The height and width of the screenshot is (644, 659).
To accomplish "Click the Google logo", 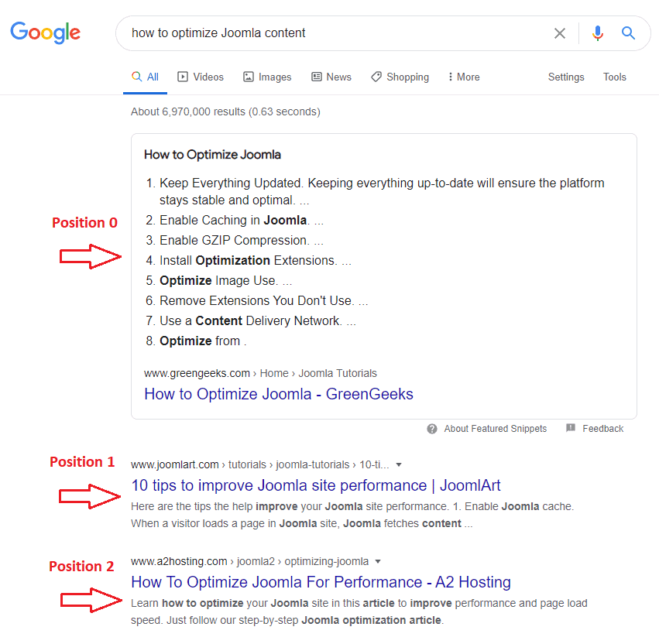I will pos(46,33).
